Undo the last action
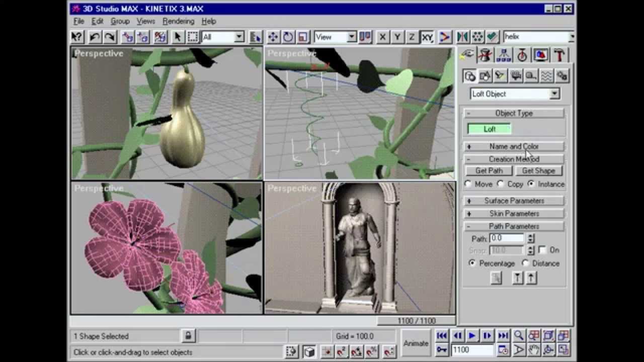The width and height of the screenshot is (644, 362). click(95, 37)
